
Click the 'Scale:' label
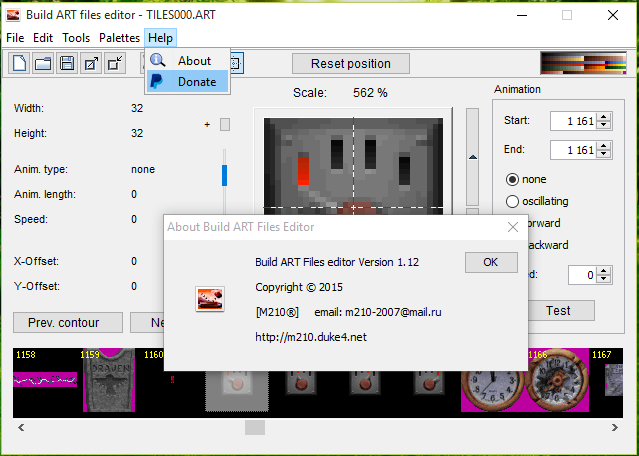(x=310, y=93)
